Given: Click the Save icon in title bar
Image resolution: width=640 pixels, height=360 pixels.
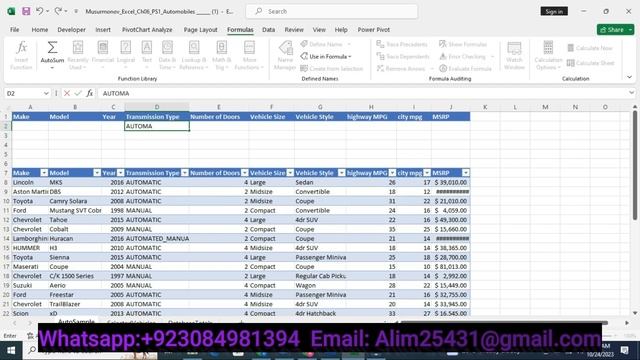Looking at the screenshot, I should click(26, 11).
